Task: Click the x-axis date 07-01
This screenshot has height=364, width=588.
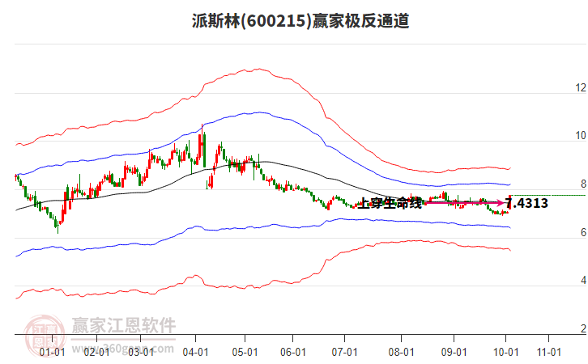Action: click(x=344, y=352)
